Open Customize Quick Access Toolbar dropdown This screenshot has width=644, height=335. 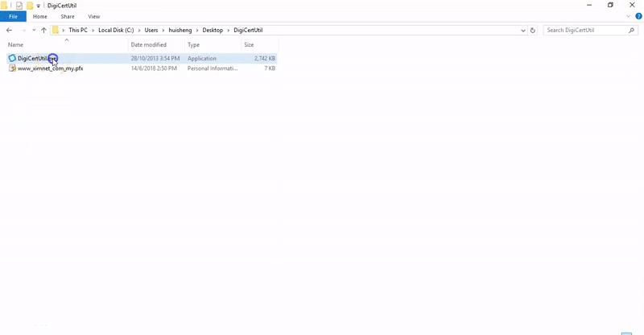point(38,6)
